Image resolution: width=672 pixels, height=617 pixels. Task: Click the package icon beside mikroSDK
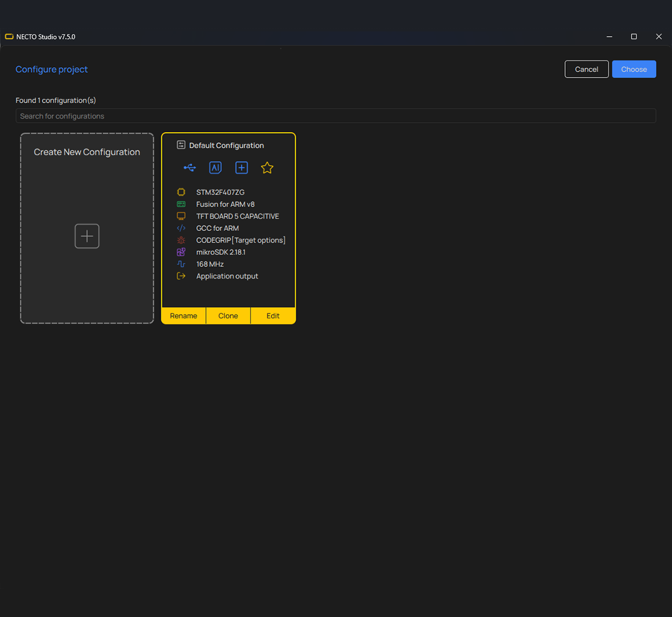(x=181, y=252)
